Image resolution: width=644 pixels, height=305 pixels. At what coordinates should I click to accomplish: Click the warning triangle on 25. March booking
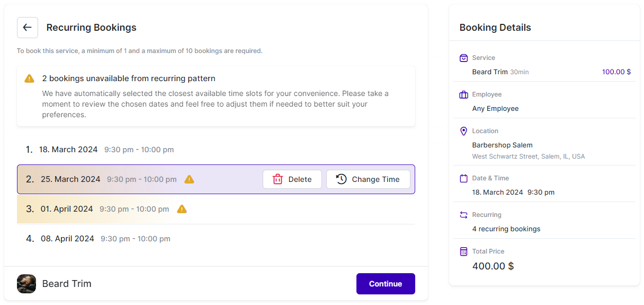pos(189,179)
